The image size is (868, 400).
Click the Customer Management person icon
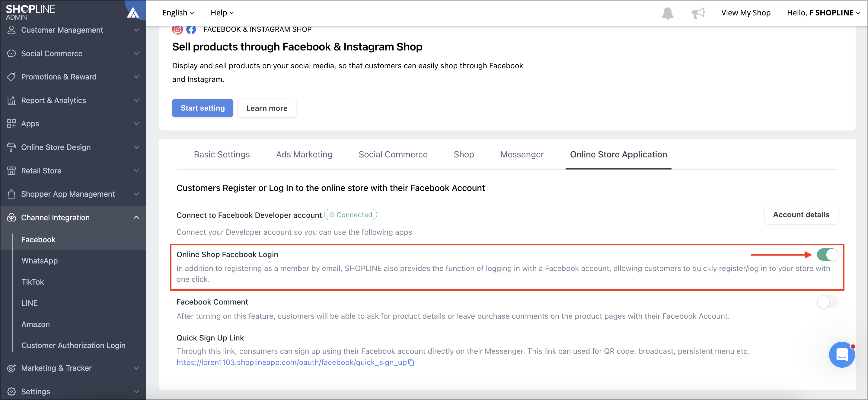click(11, 30)
